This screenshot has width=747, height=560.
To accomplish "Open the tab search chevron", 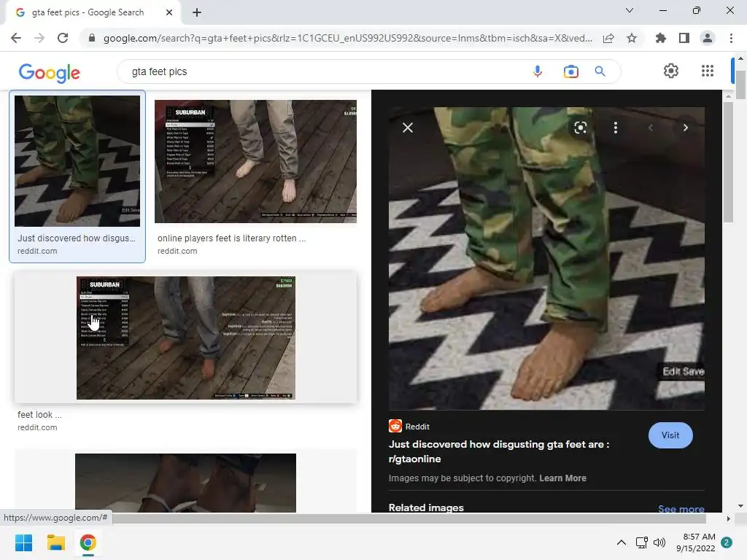I will tap(630, 10).
